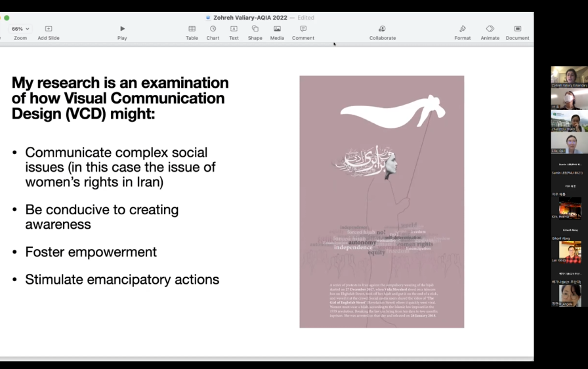Click the green fullscreen window button

pyautogui.click(x=7, y=18)
